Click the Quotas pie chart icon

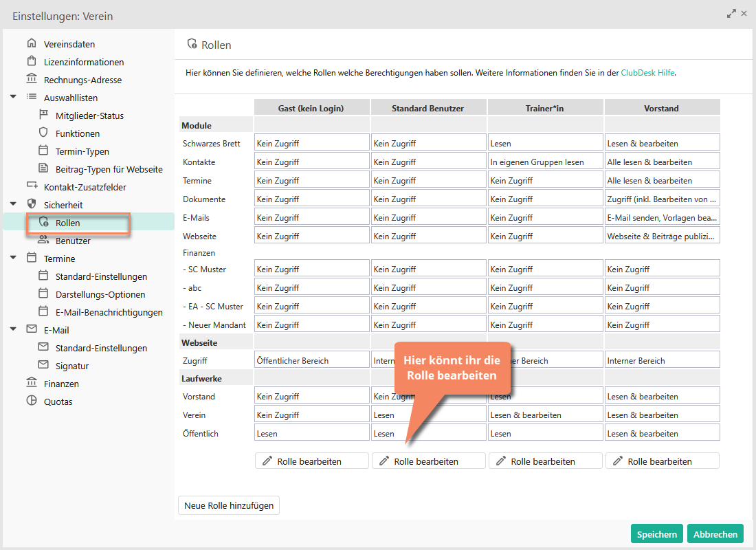point(32,400)
